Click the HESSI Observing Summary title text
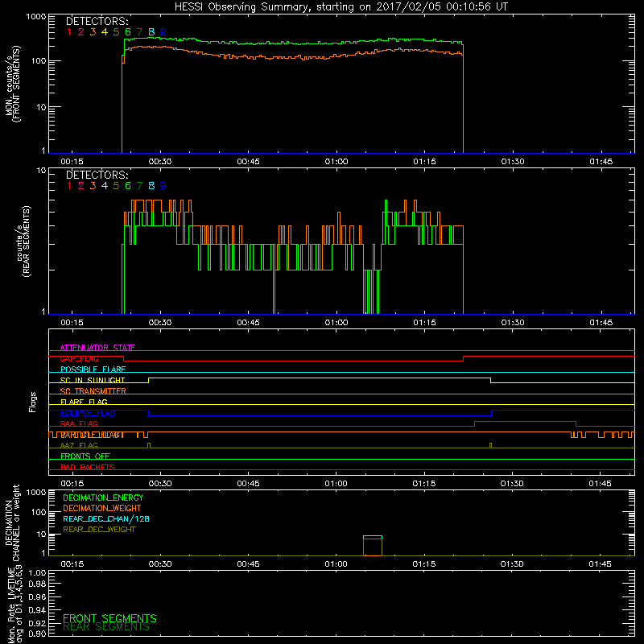Image resolution: width=644 pixels, height=644 pixels. pos(341,7)
